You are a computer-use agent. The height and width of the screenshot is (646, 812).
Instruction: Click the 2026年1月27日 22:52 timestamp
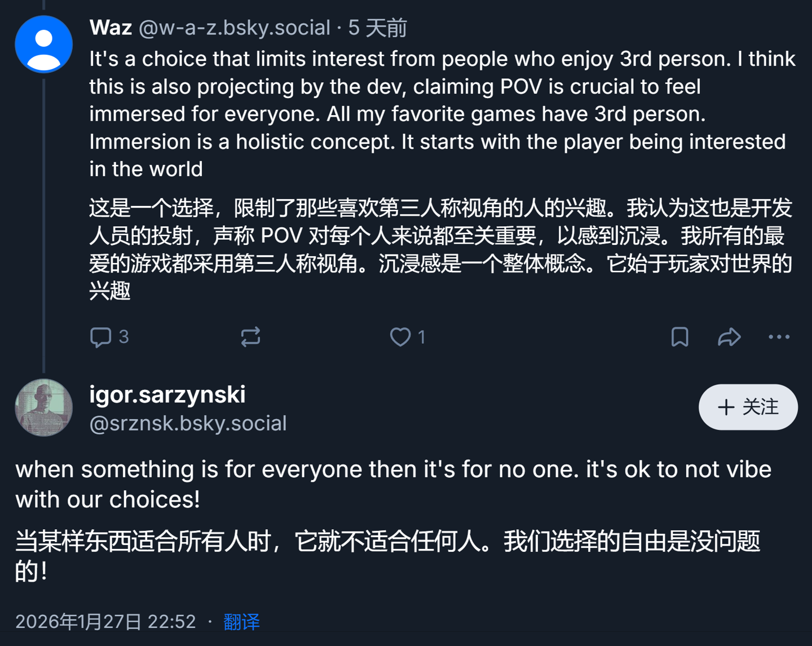pyautogui.click(x=105, y=622)
